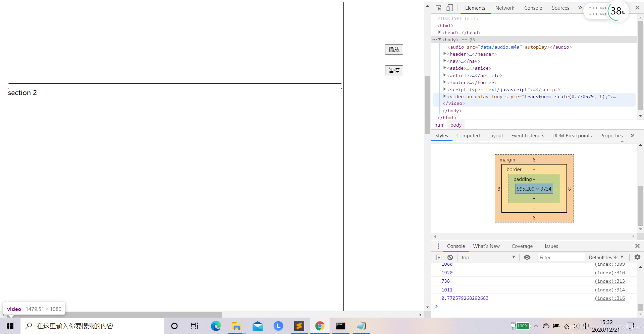644x334 pixels.
Task: Open the Computed pane
Action: 468,136
